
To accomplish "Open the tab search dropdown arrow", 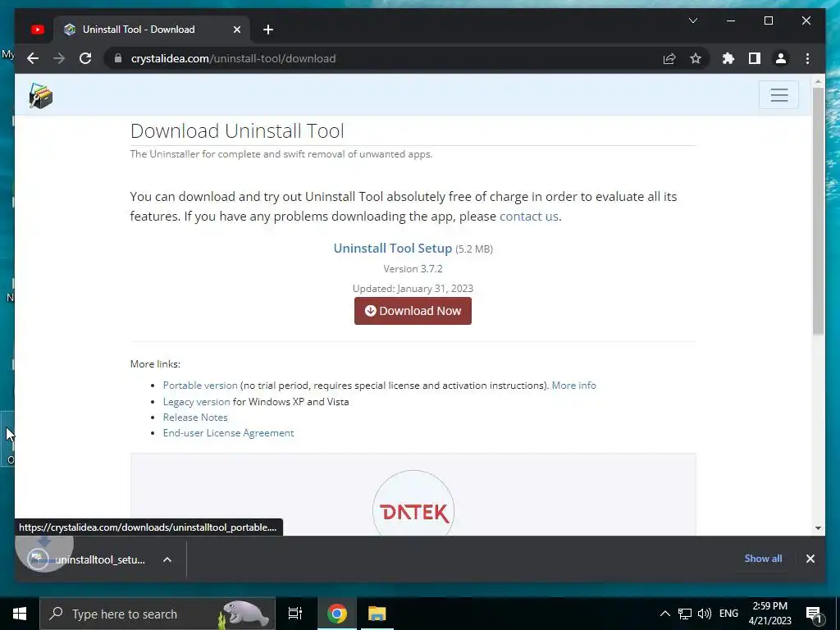I will pos(692,21).
